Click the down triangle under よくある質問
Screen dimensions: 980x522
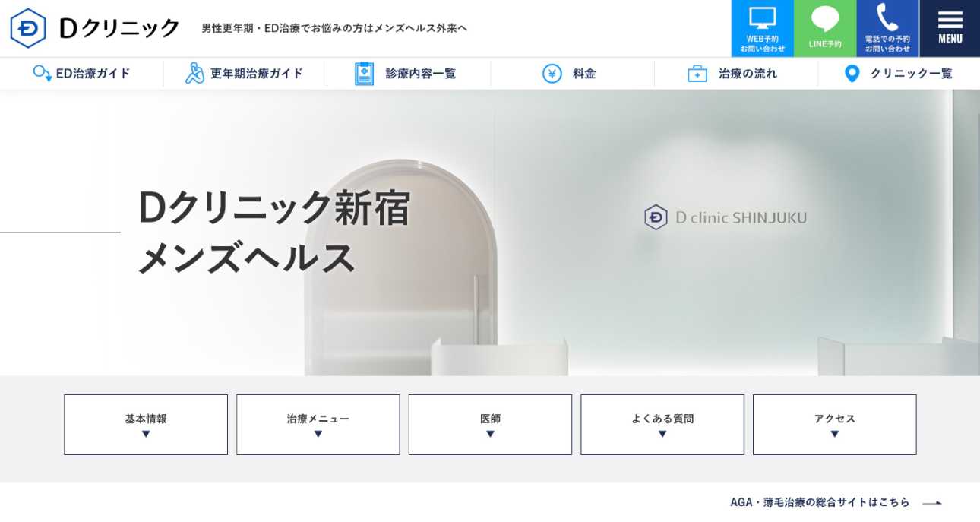pyautogui.click(x=662, y=434)
